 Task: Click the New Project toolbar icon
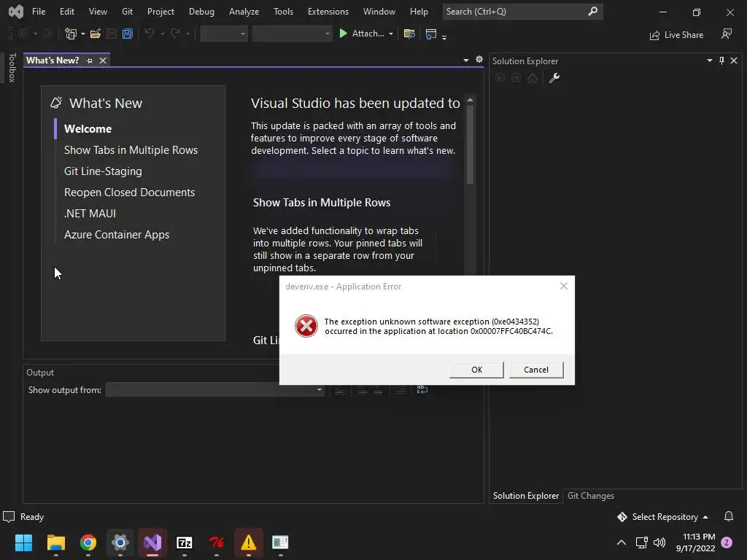(x=71, y=34)
